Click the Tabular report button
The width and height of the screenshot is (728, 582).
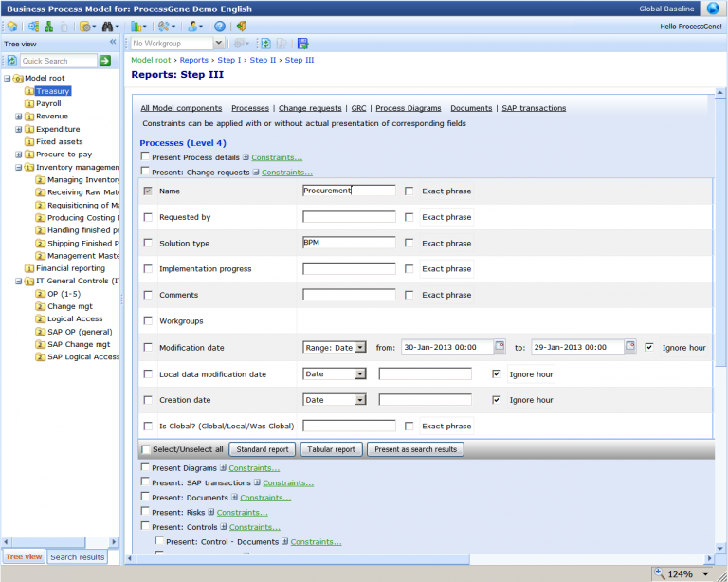coord(331,449)
